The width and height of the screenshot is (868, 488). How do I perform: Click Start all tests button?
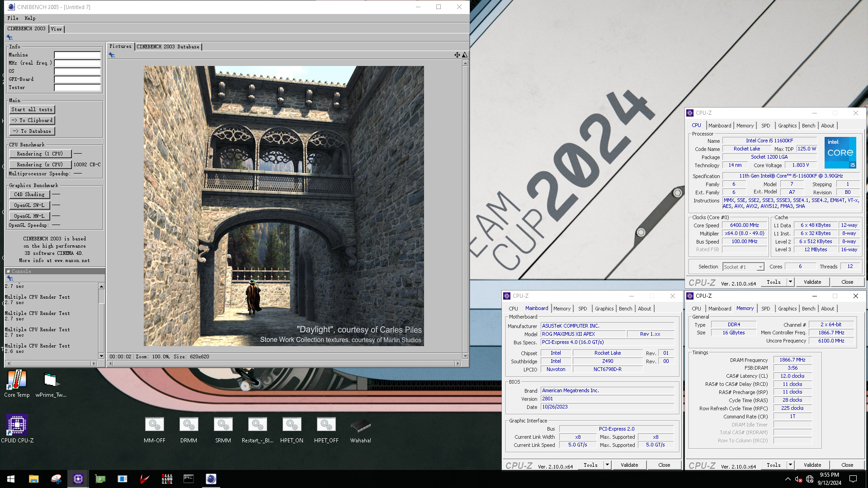(x=32, y=109)
